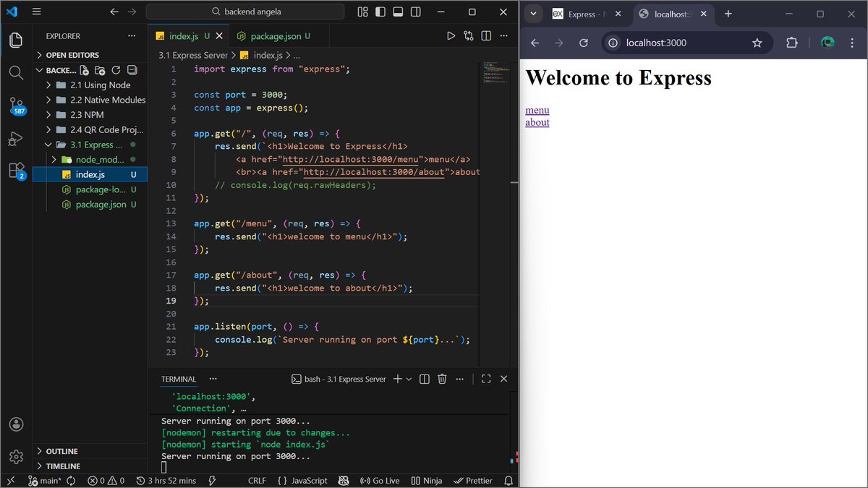Maximize the terminal panel
Screen dimensions: 868x488
pyautogui.click(x=486, y=378)
